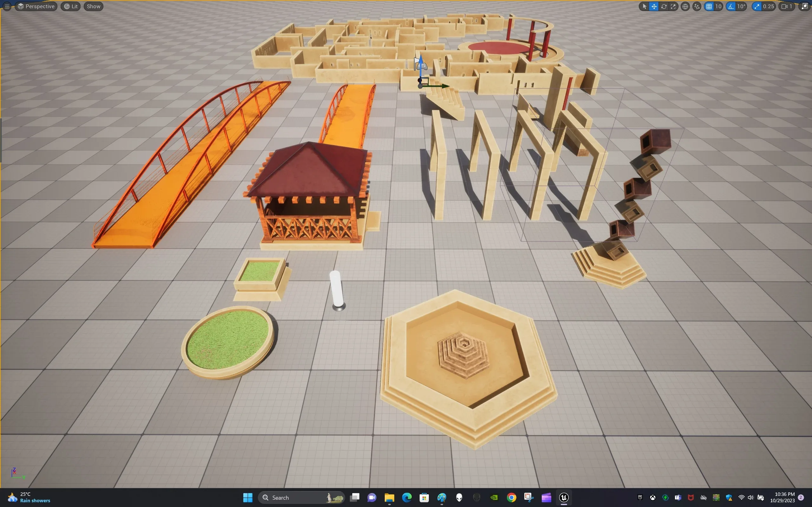The height and width of the screenshot is (507, 812).
Task: Open the surface snapping options
Action: [697, 6]
